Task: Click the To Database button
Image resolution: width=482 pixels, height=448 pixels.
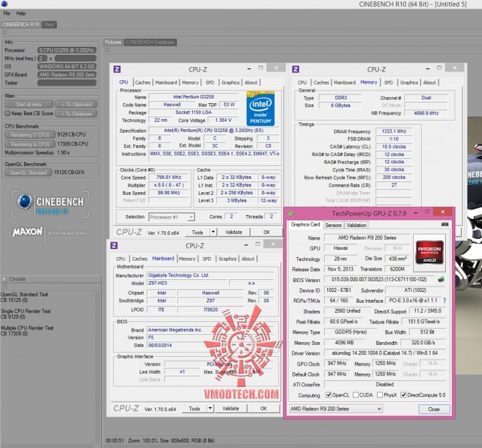Action: coord(76,114)
